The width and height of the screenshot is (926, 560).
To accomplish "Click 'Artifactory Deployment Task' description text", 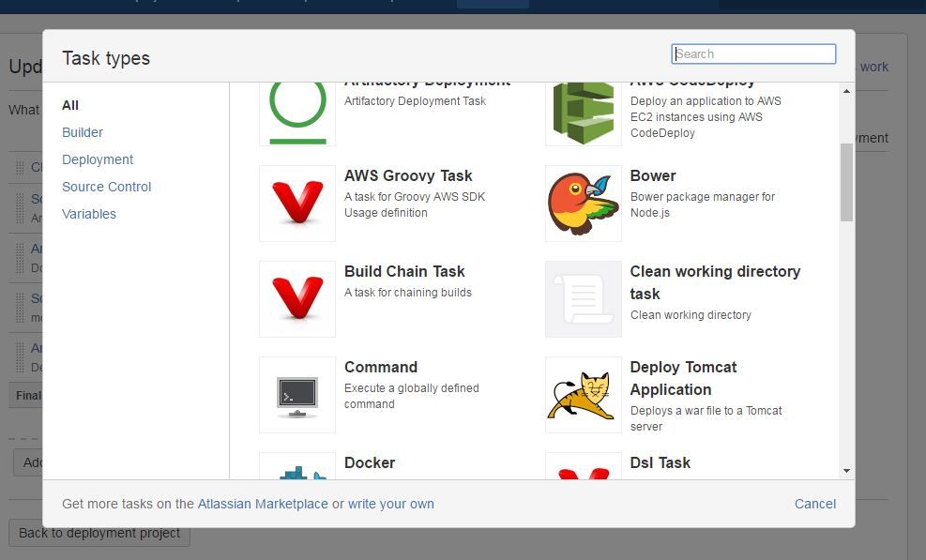I will [416, 101].
